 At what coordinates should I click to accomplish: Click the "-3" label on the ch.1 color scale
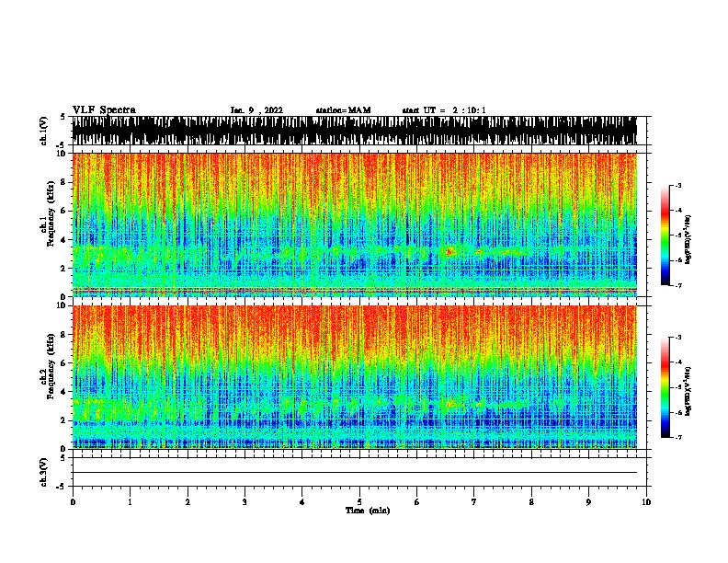point(678,186)
